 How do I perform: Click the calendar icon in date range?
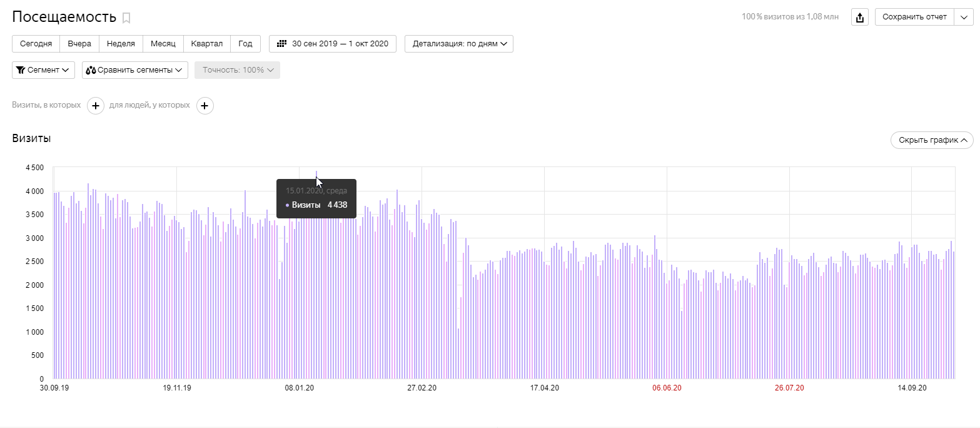[281, 44]
